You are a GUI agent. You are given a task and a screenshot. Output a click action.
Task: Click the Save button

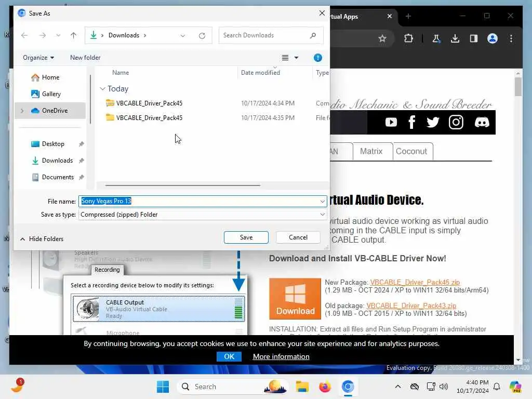pyautogui.click(x=246, y=237)
